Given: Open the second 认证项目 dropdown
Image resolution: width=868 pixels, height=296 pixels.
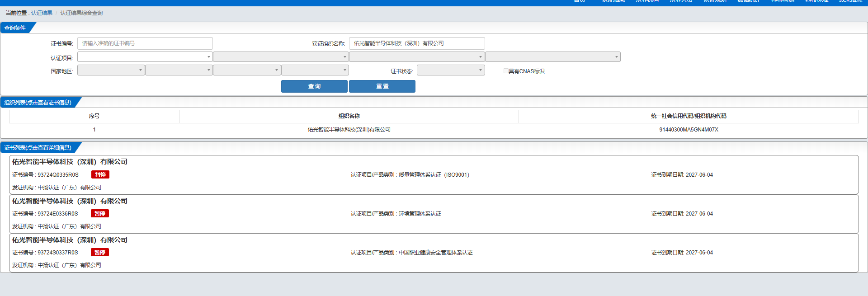Looking at the screenshot, I should (x=281, y=57).
